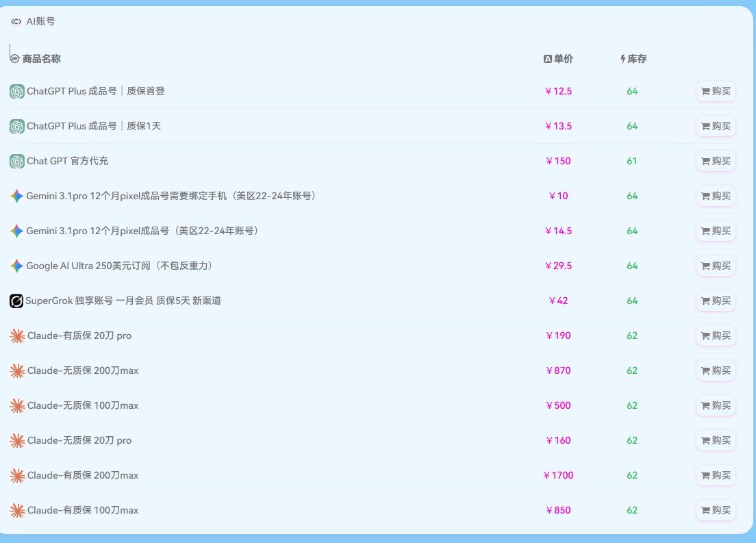This screenshot has height=543, width=756.
Task: Buy the SuperGrok 独享账号 item
Action: [716, 301]
